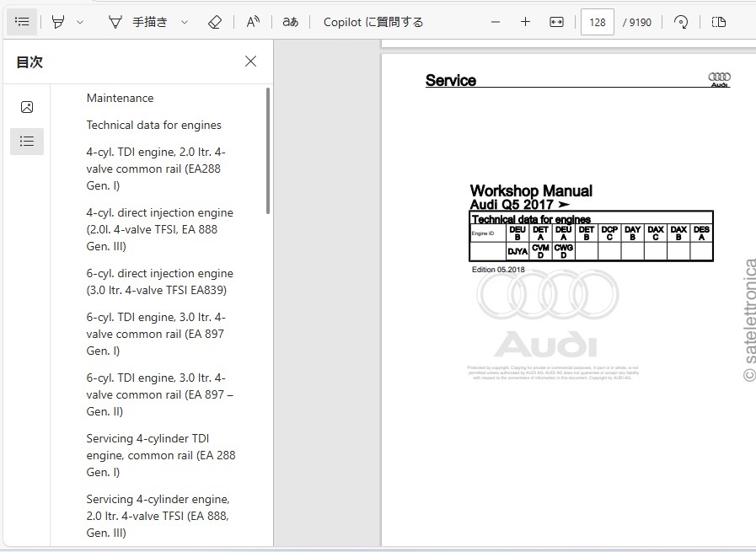Image resolution: width=756 pixels, height=552 pixels.
Task: Zoom out with minus button
Action: coord(496,22)
